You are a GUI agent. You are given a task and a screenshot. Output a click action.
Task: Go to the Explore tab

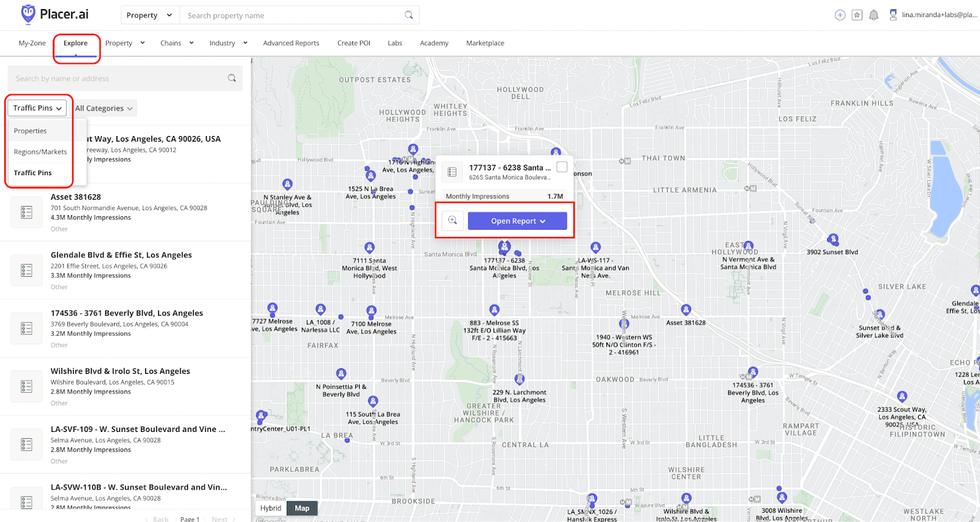(75, 43)
